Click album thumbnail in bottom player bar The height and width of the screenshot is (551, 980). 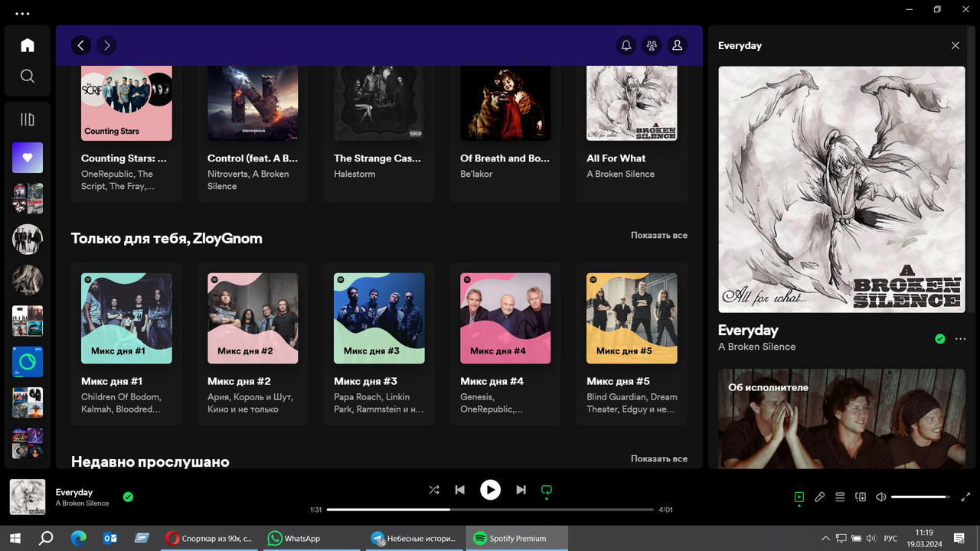[x=28, y=497]
